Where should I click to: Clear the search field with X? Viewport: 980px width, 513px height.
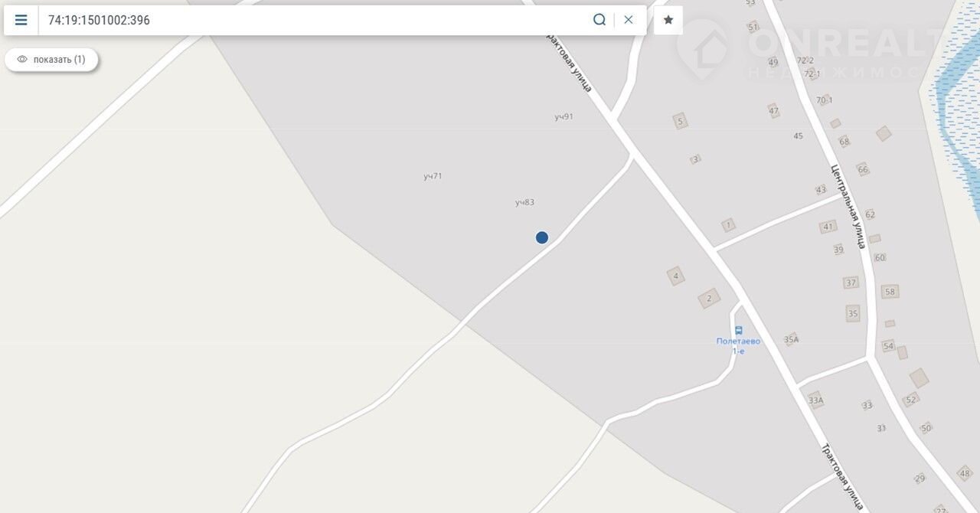click(629, 20)
